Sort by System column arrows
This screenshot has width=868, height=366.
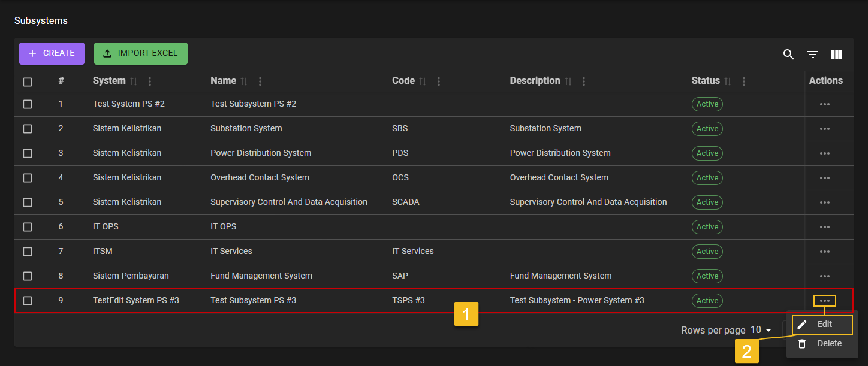tap(134, 81)
